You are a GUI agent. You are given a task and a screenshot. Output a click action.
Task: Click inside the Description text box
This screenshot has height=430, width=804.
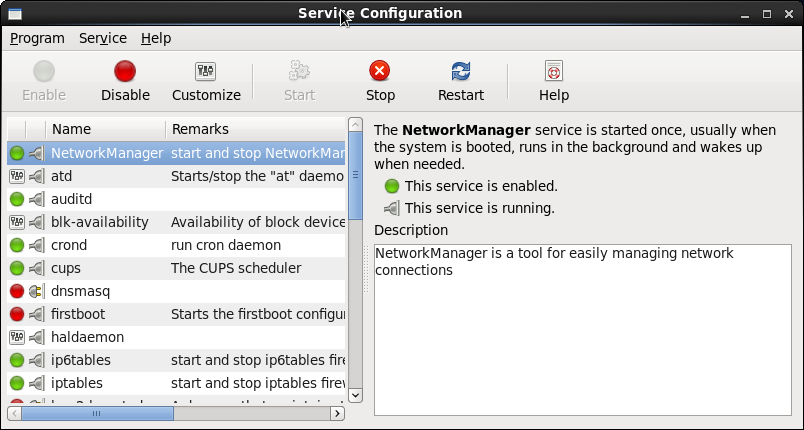(583, 330)
